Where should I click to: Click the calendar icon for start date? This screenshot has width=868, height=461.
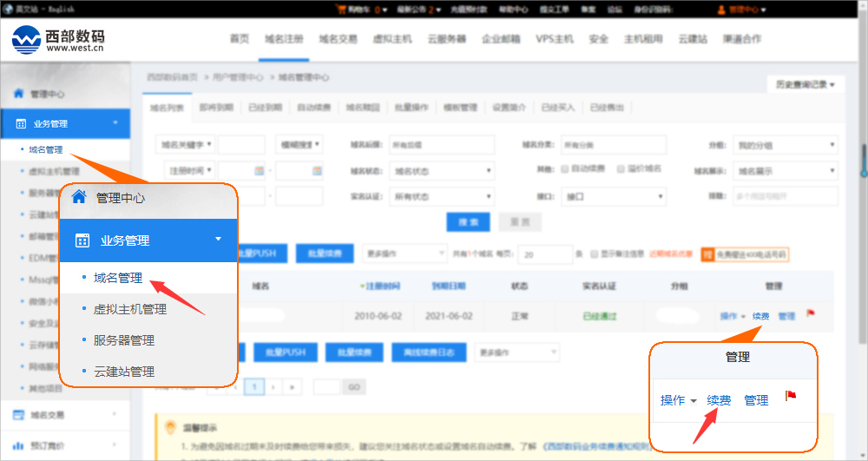260,171
